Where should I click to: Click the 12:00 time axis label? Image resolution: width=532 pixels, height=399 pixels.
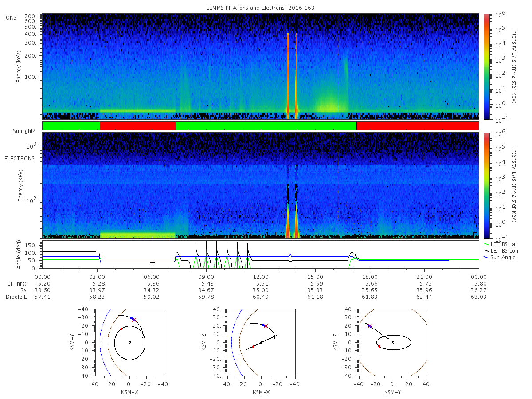261,277
